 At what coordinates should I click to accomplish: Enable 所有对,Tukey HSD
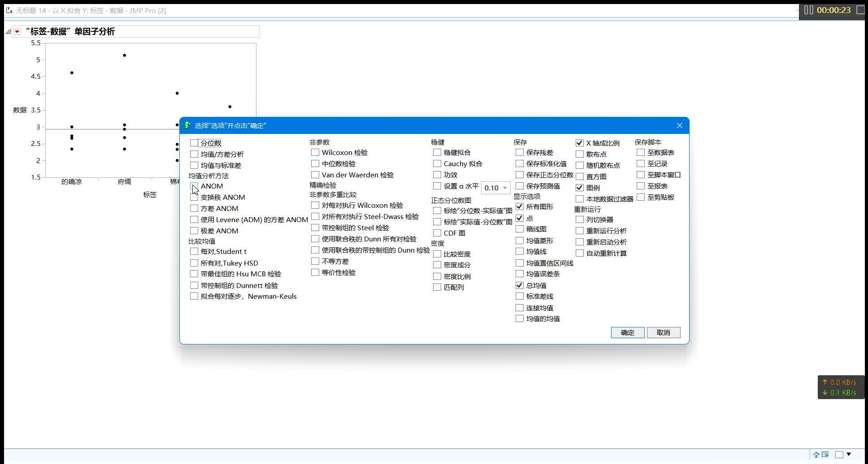194,263
